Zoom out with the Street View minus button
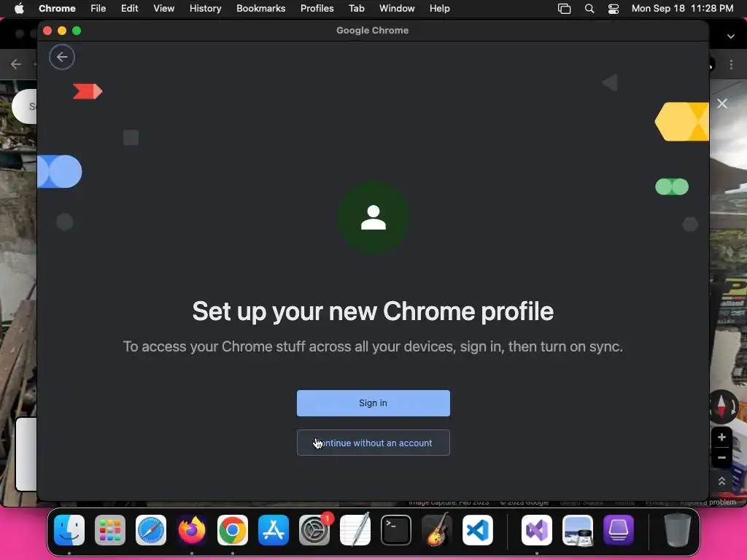Screen dimensions: 747x560 pyautogui.click(x=721, y=458)
